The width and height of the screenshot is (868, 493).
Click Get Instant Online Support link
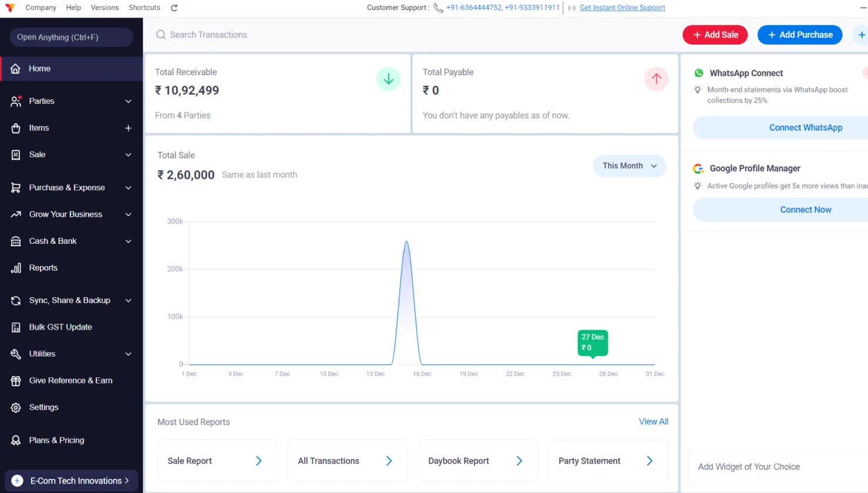tap(622, 8)
